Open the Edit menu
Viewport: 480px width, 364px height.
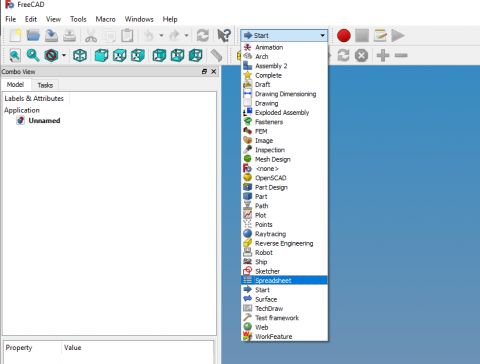coord(31,19)
